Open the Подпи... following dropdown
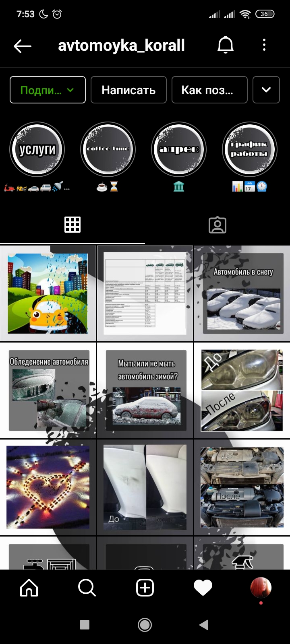290x644 pixels. 48,90
